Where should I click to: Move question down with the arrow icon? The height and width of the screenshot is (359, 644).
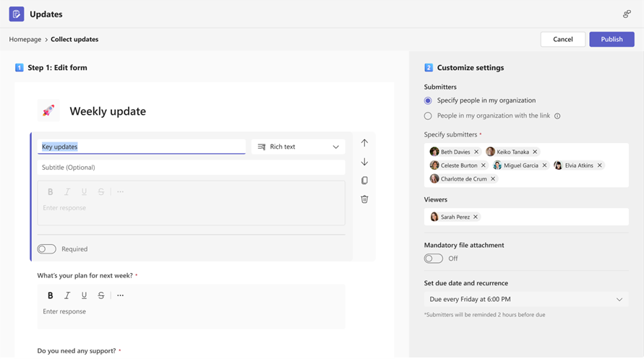[364, 162]
